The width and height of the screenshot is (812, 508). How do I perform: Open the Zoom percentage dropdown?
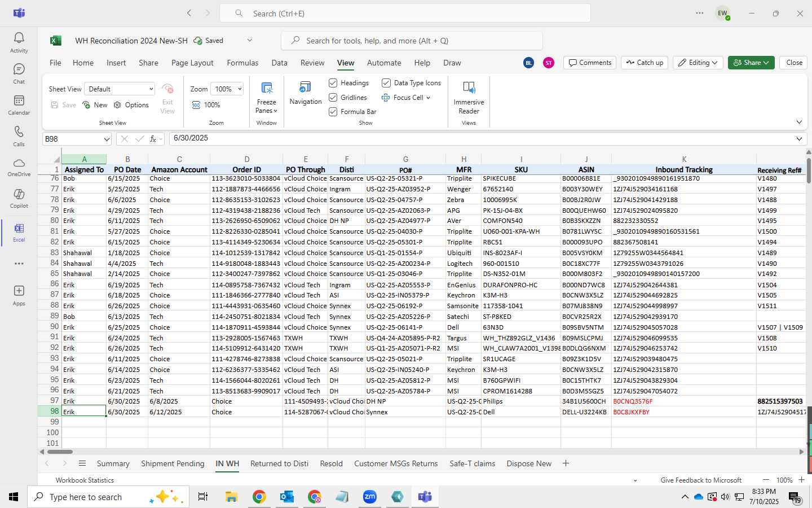point(227,89)
